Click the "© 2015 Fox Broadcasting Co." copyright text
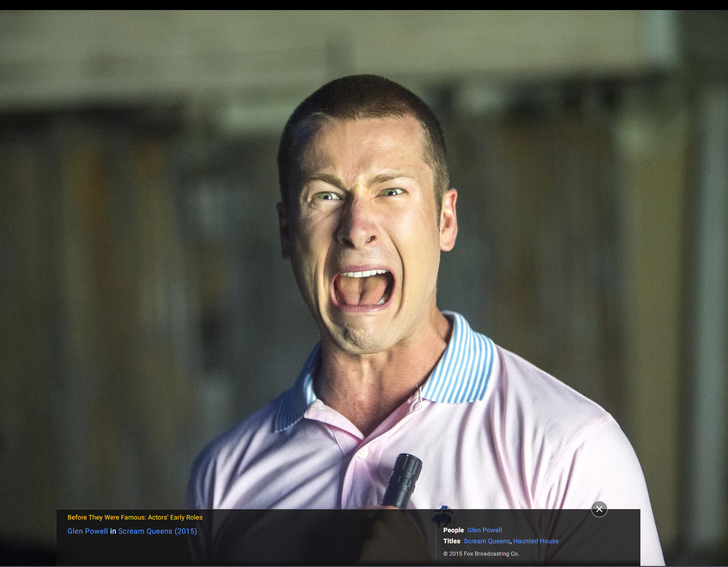Screen dimensions: 728x567 pos(481,554)
